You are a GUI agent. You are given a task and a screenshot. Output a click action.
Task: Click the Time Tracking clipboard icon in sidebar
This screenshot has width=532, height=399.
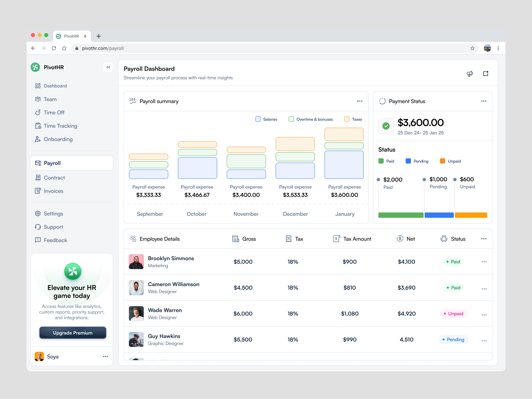click(x=38, y=126)
